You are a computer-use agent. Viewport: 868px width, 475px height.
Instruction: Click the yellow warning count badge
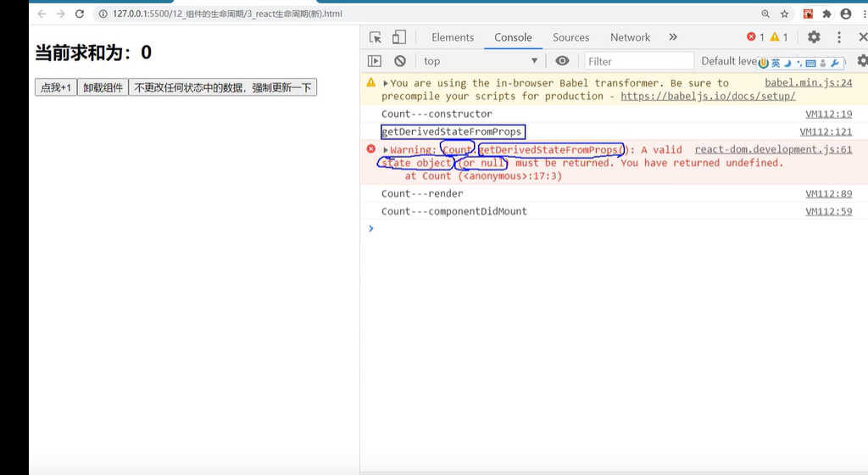(779, 37)
